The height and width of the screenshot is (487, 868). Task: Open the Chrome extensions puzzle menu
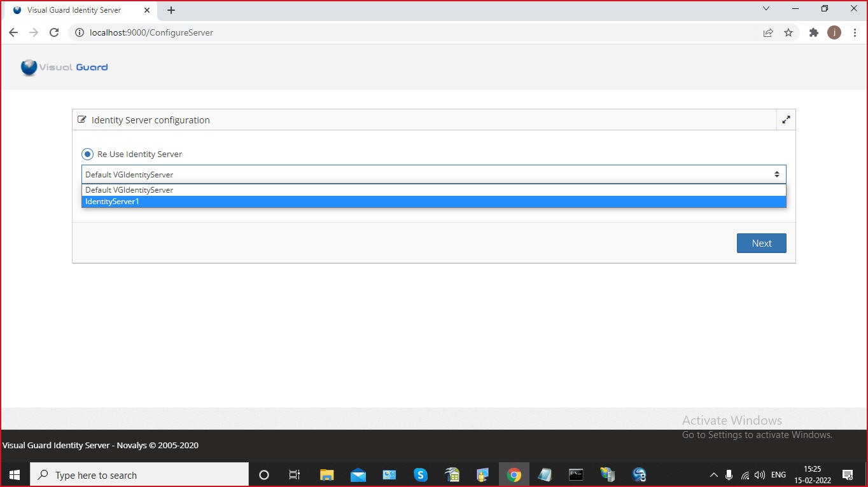click(x=813, y=32)
